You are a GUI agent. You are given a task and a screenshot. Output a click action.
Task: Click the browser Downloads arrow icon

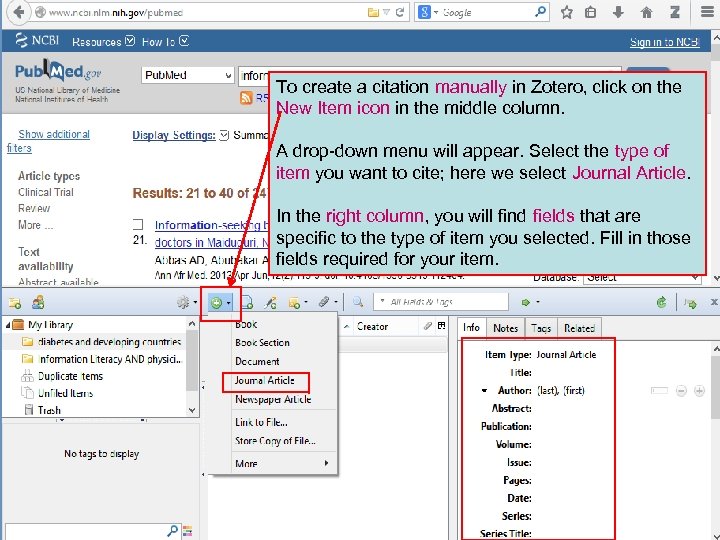pos(618,12)
